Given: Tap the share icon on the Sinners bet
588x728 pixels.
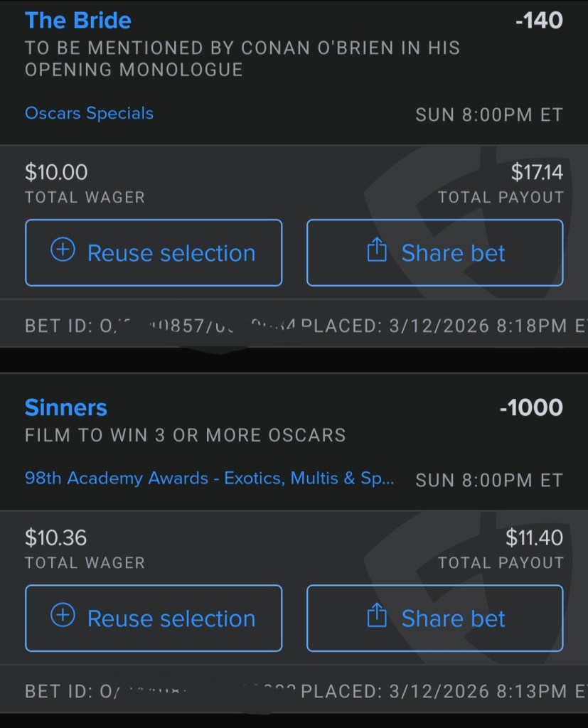Looking at the screenshot, I should pyautogui.click(x=377, y=617).
